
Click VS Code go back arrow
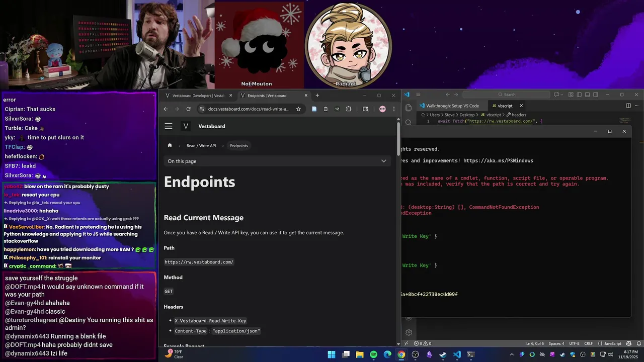click(x=448, y=95)
